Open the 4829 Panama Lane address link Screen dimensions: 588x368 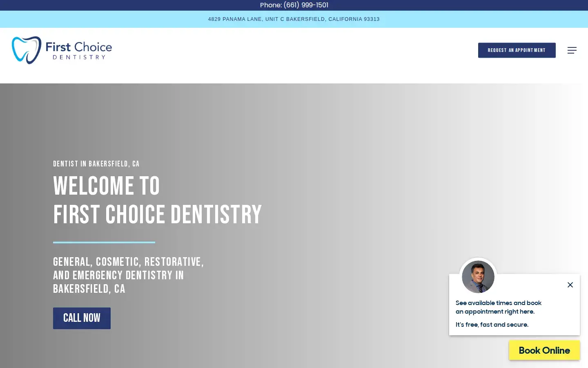[x=294, y=19]
